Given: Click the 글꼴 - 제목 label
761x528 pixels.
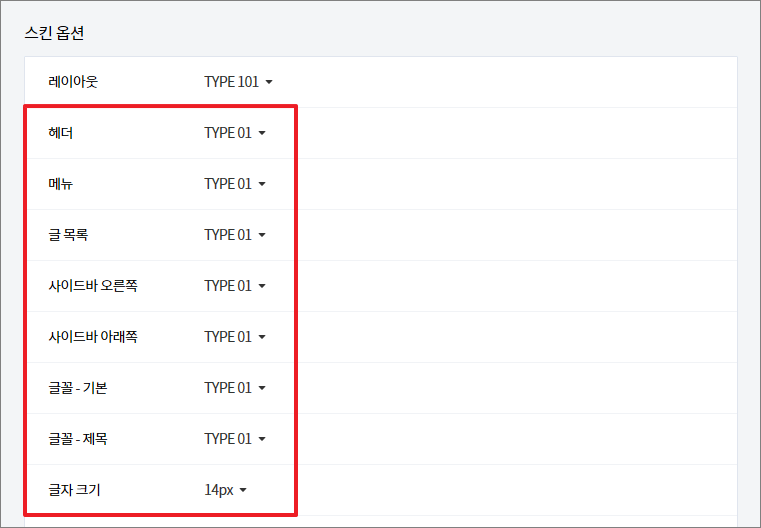Looking at the screenshot, I should 78,439.
